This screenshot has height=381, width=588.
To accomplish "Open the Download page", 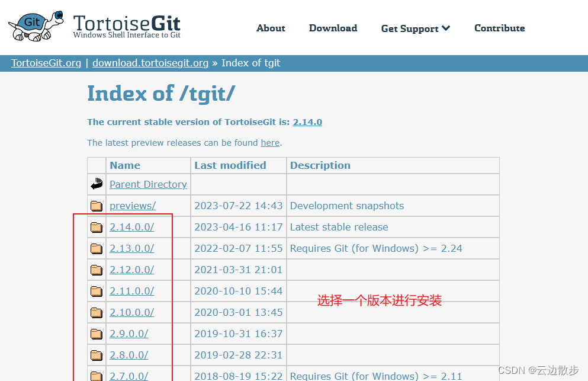I will click(333, 28).
